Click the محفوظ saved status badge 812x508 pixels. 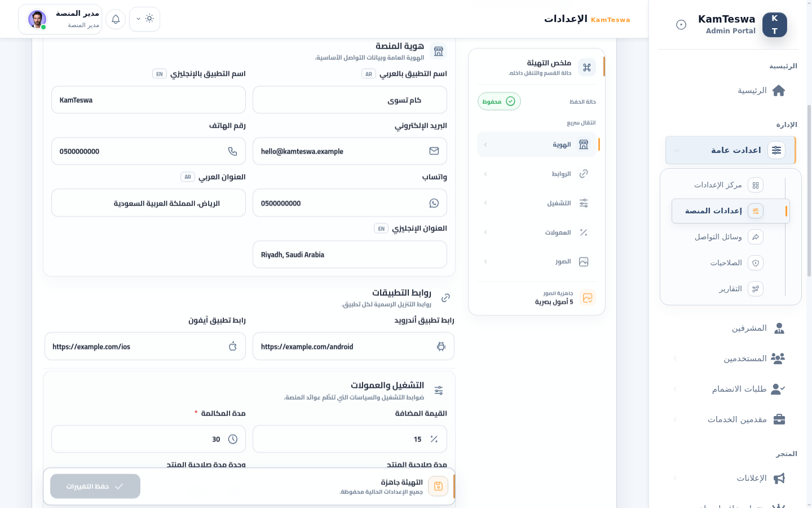tap(499, 102)
